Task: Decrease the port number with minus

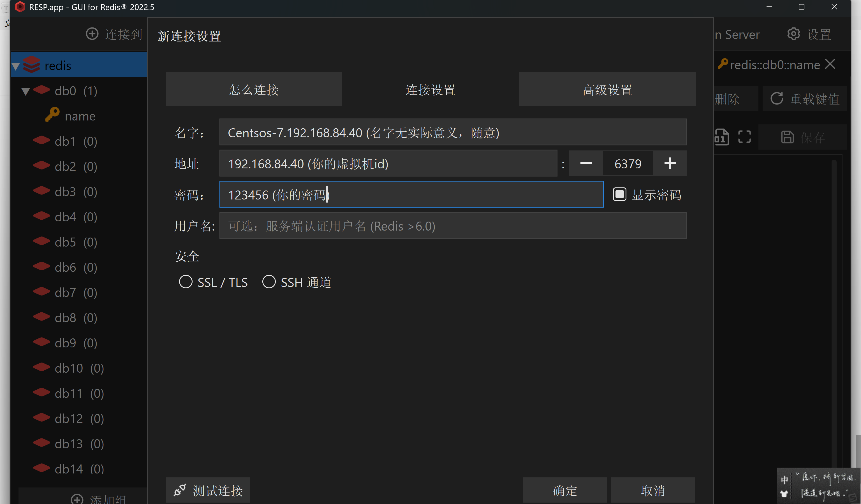Action: click(586, 163)
